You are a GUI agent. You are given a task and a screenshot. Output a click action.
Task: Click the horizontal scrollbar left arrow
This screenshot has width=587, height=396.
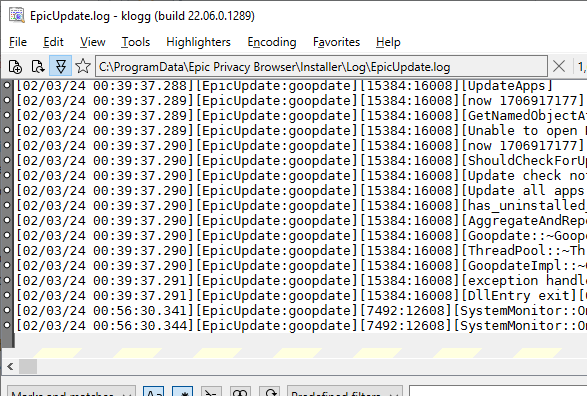pos(10,366)
